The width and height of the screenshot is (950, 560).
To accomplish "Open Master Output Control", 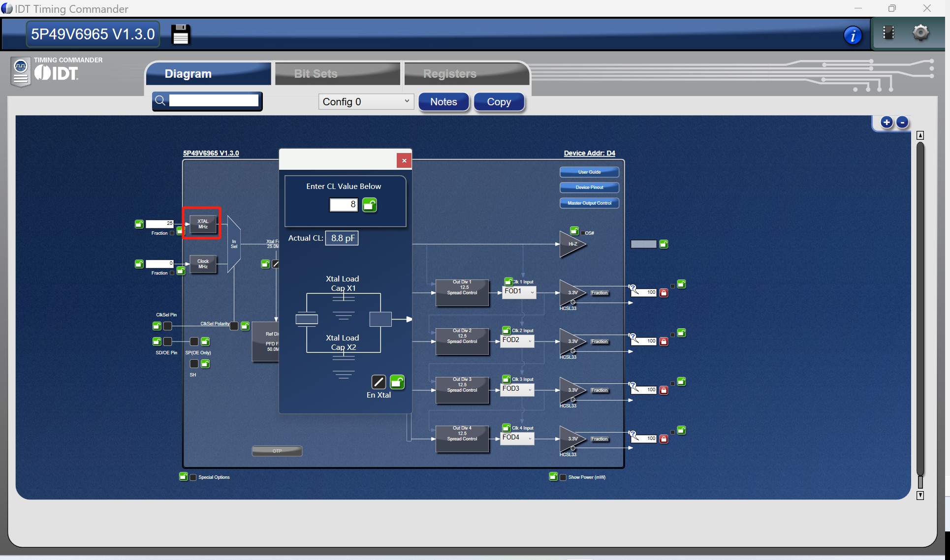I will [589, 203].
